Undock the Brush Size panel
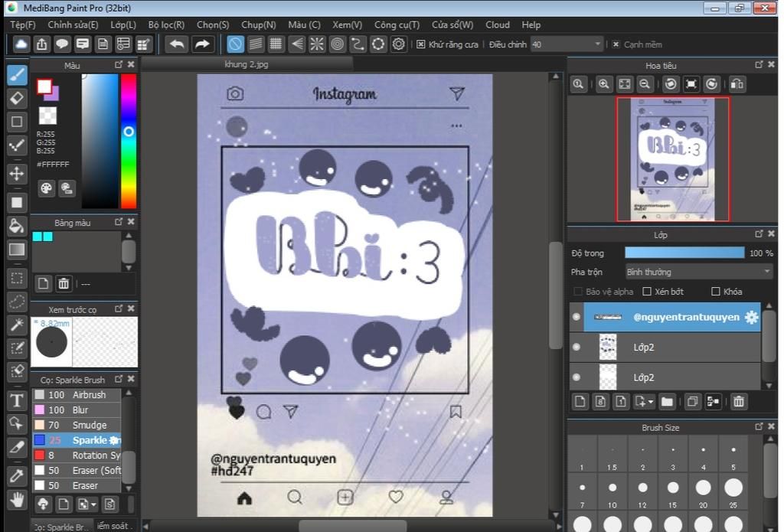This screenshot has width=784, height=532. 759,426
